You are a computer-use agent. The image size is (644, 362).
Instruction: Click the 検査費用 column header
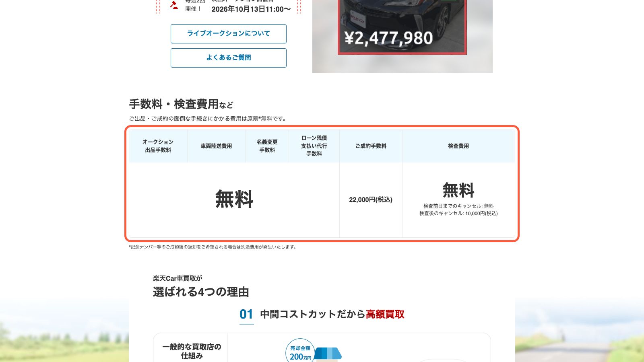coord(458,146)
